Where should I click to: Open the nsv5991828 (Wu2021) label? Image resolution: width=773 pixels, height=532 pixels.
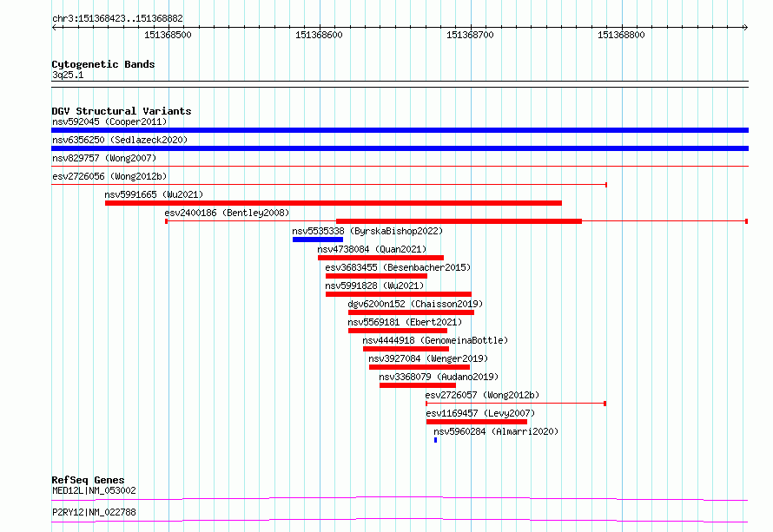coord(374,286)
